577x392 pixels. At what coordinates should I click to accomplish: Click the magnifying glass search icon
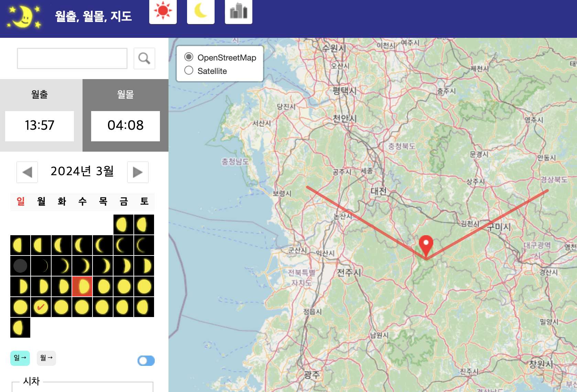(x=144, y=58)
